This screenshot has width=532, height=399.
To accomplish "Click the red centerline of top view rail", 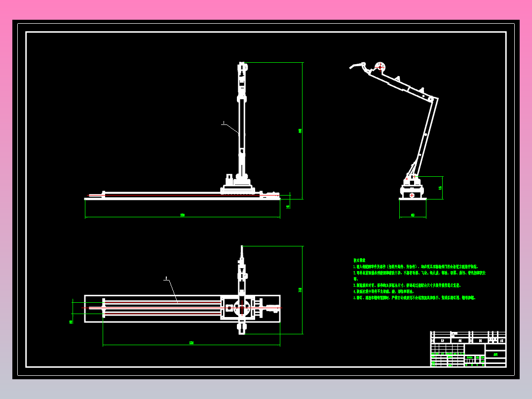I will click(182, 308).
